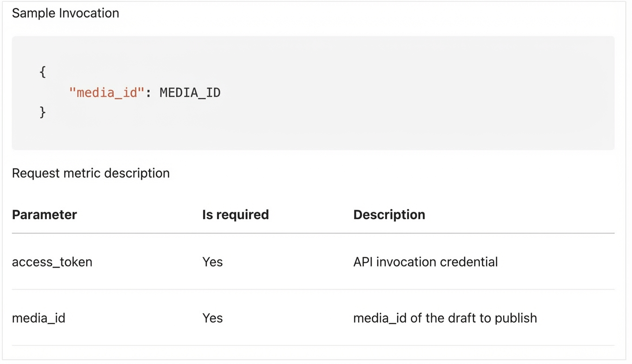Click Yes in the media_id row
The width and height of the screenshot is (632, 364).
(212, 318)
